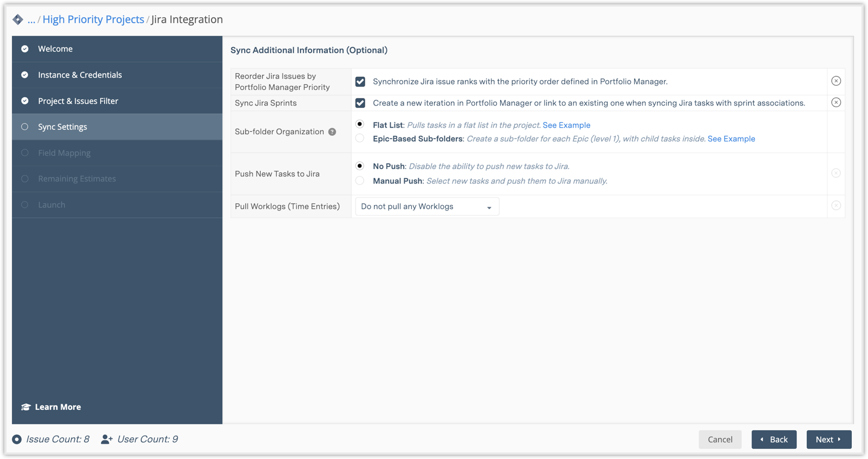The height and width of the screenshot is (459, 868).
Task: Open the Project & Issues Filter step
Action: (x=78, y=101)
